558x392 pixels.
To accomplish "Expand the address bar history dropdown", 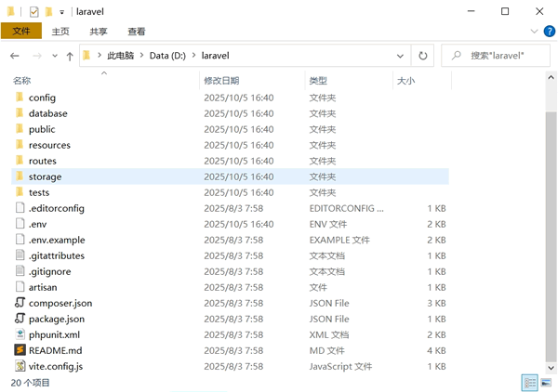I will pyautogui.click(x=401, y=56).
